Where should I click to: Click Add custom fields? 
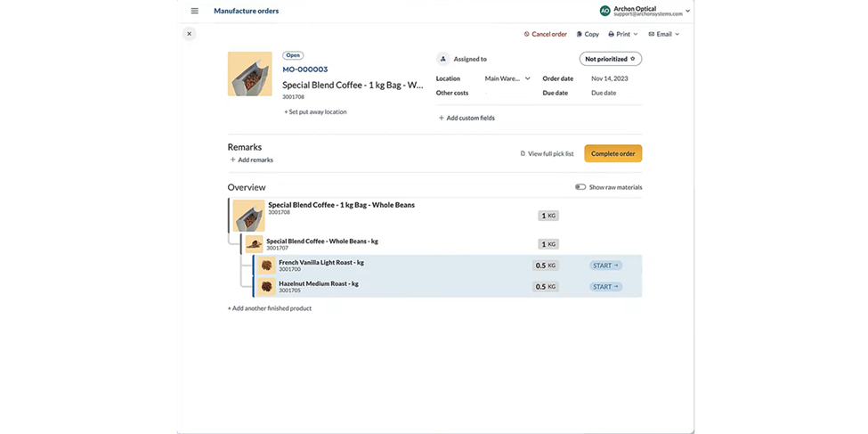point(466,118)
